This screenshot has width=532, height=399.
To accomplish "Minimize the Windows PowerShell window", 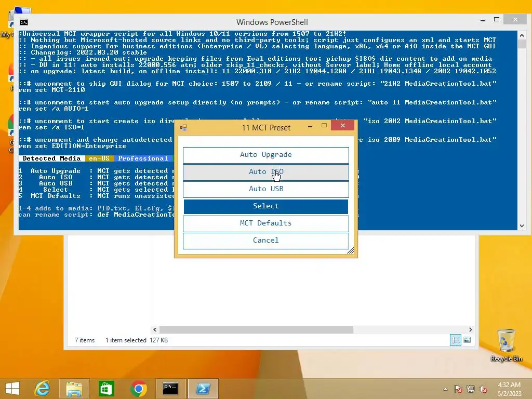I will coord(482,20).
